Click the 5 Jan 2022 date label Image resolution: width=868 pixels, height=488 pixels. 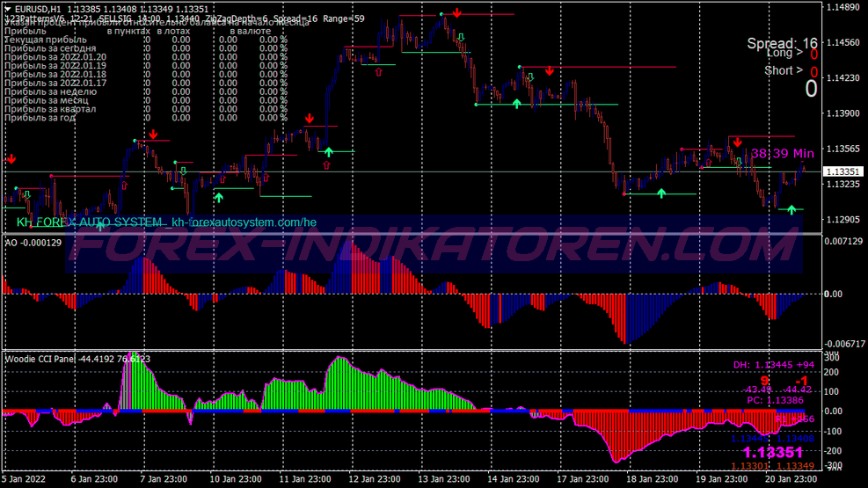[24, 479]
